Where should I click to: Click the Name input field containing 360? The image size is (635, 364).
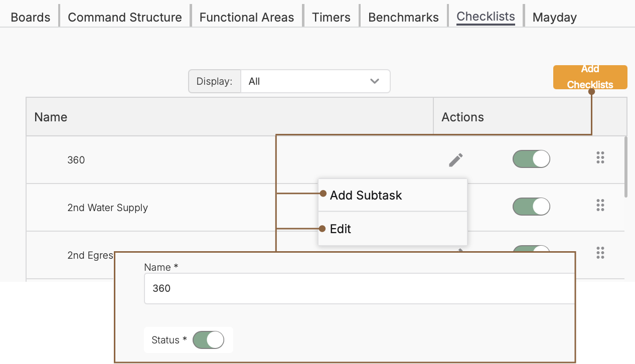coord(359,288)
